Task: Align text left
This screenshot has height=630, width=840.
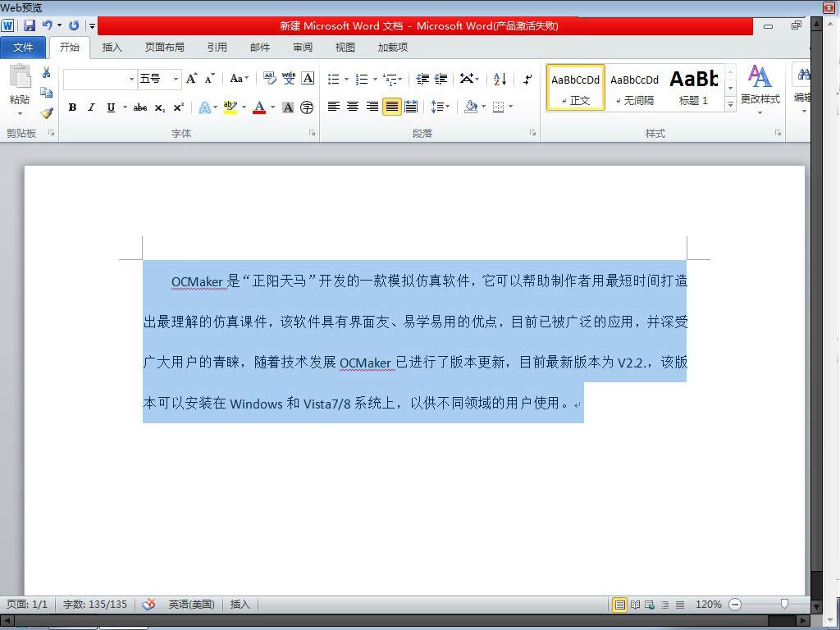Action: point(334,107)
